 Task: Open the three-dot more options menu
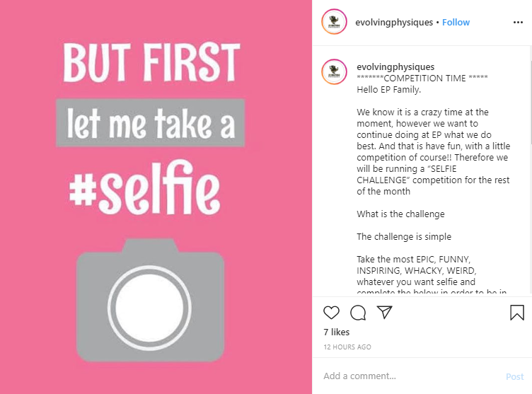coord(518,23)
